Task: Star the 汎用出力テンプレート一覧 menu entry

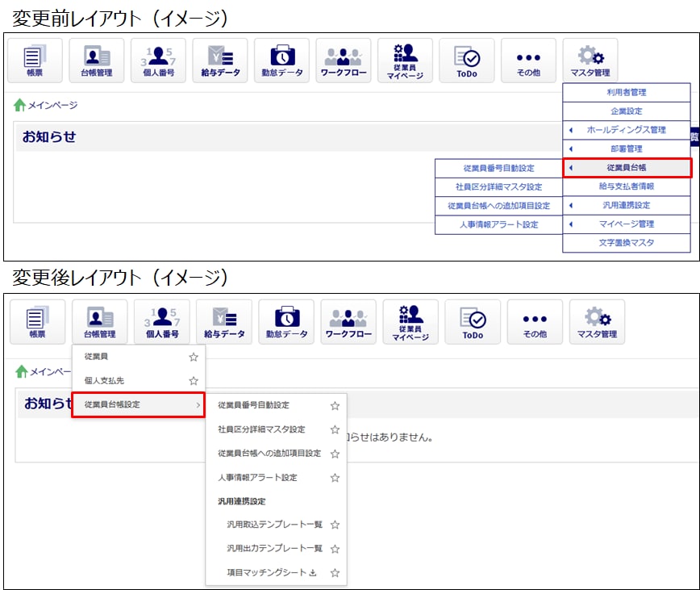Action: click(x=335, y=549)
